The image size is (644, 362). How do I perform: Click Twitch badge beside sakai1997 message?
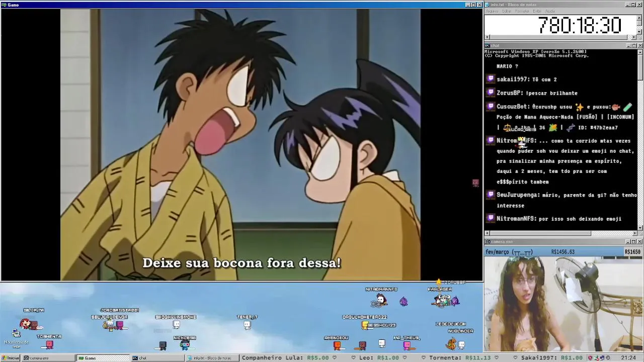click(491, 79)
